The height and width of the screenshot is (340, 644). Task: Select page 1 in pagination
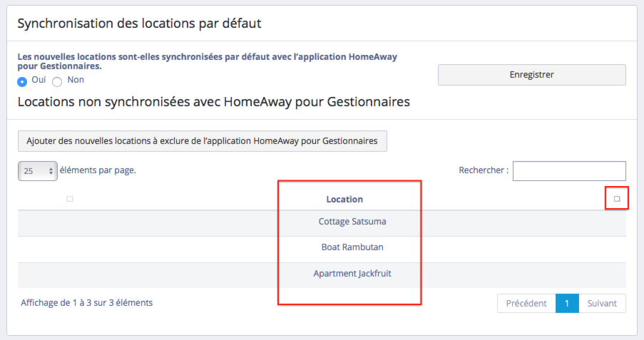(x=567, y=303)
